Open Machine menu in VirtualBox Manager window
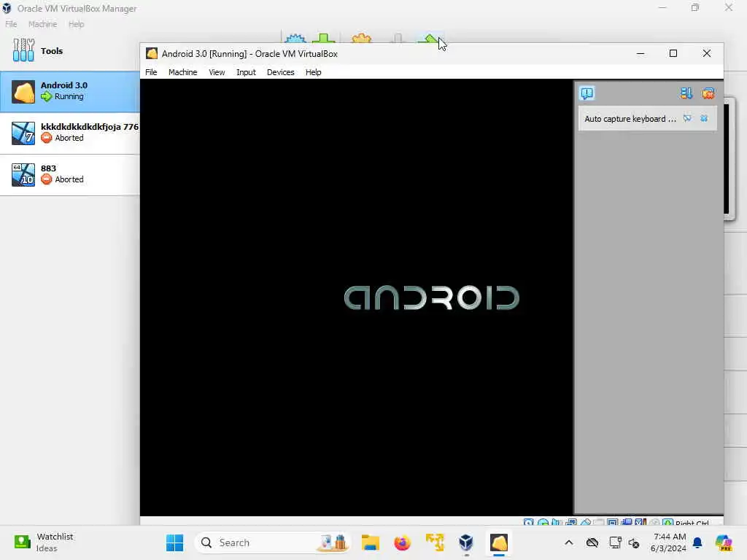 pos(42,24)
